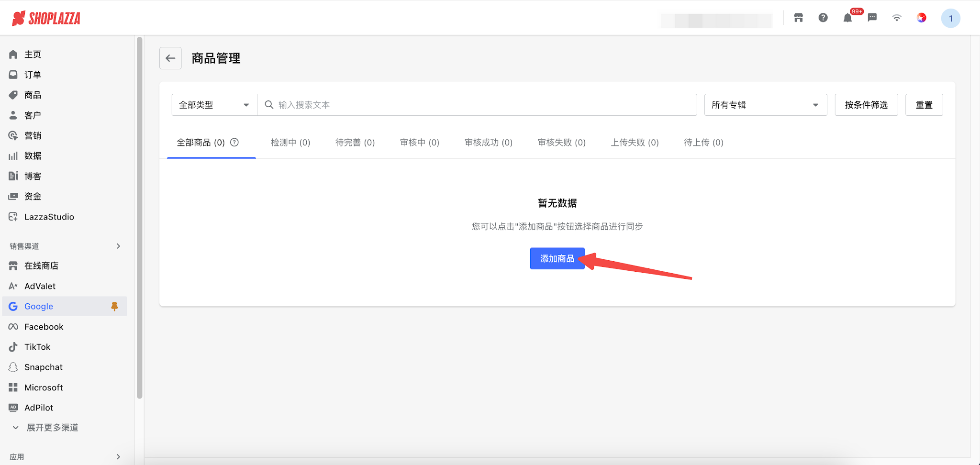980x465 pixels.
Task: Unpin the Google channel pin
Action: (114, 306)
